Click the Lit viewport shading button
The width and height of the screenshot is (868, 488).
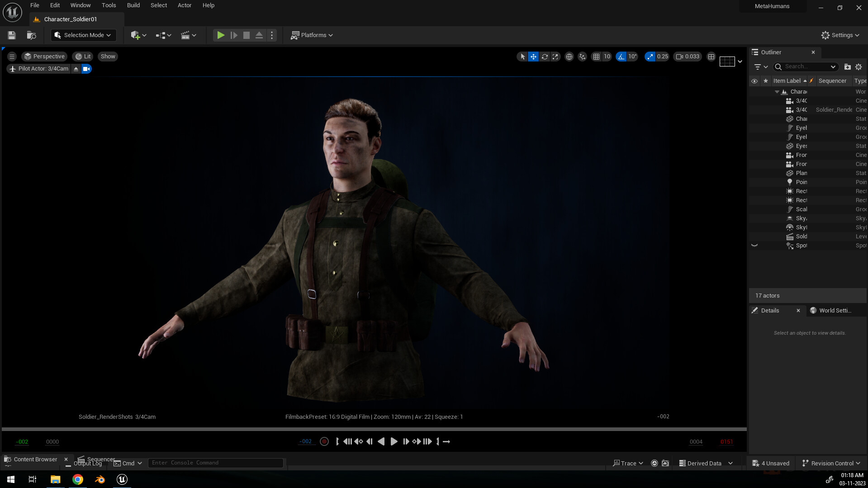[82, 56]
